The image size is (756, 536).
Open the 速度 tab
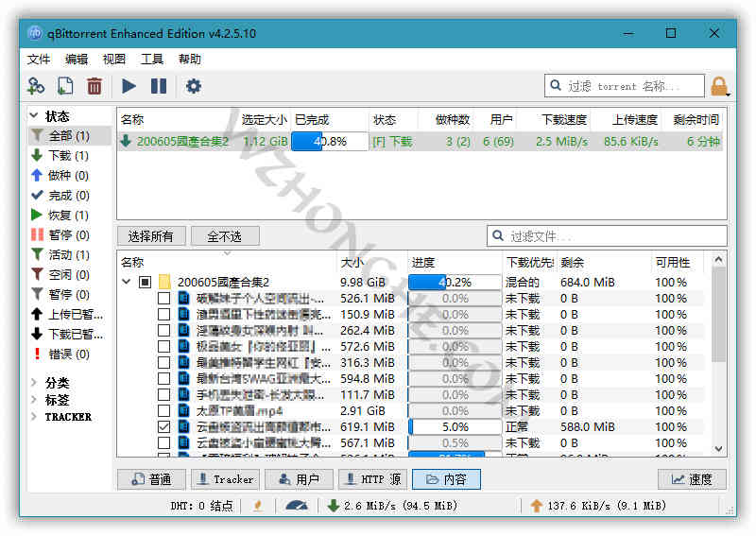(x=692, y=479)
